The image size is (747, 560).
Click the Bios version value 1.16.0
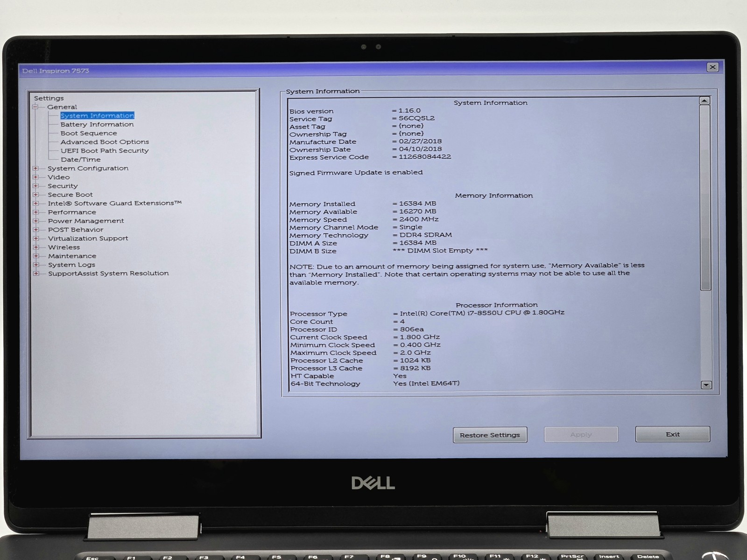pos(409,111)
